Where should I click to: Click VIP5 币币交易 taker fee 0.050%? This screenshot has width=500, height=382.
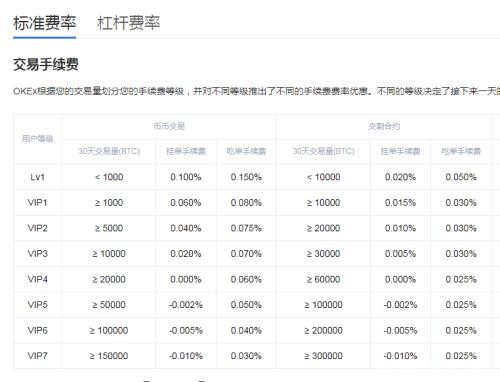pyautogui.click(x=246, y=305)
